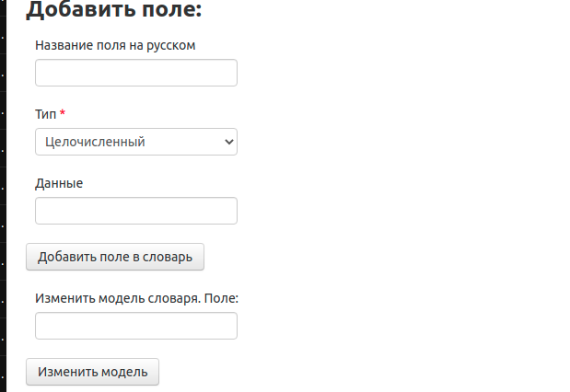570x392 pixels.
Task: Click the chevron arrow of the Тип select
Action: 229,142
